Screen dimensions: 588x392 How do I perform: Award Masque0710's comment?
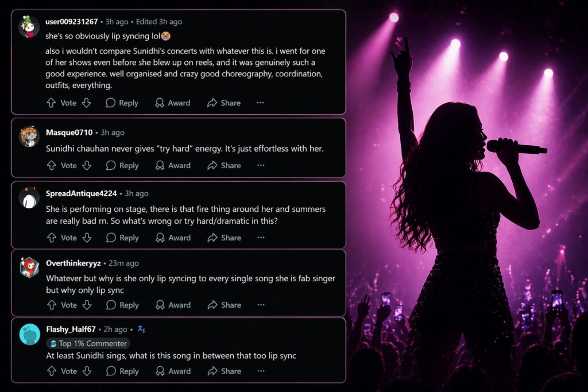coord(172,165)
